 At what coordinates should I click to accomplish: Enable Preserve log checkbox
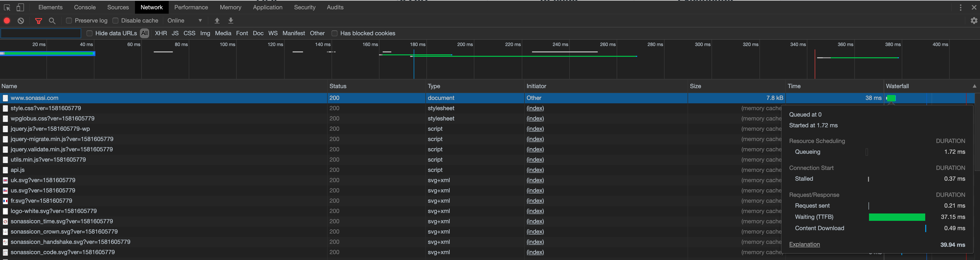[69, 21]
